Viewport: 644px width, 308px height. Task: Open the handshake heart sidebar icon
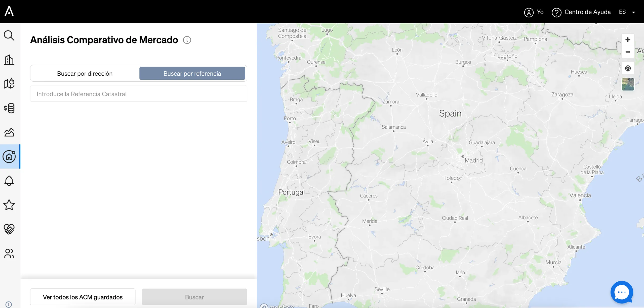coord(9,229)
